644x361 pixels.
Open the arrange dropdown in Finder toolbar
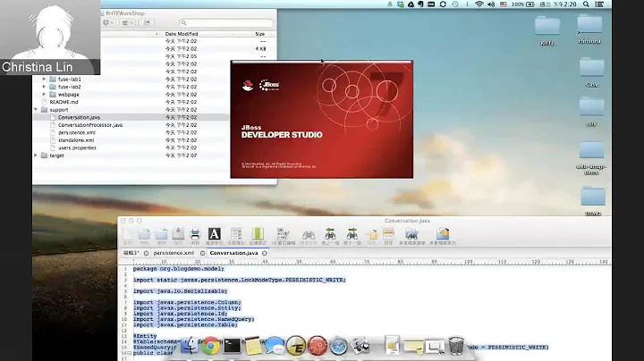tap(127, 23)
